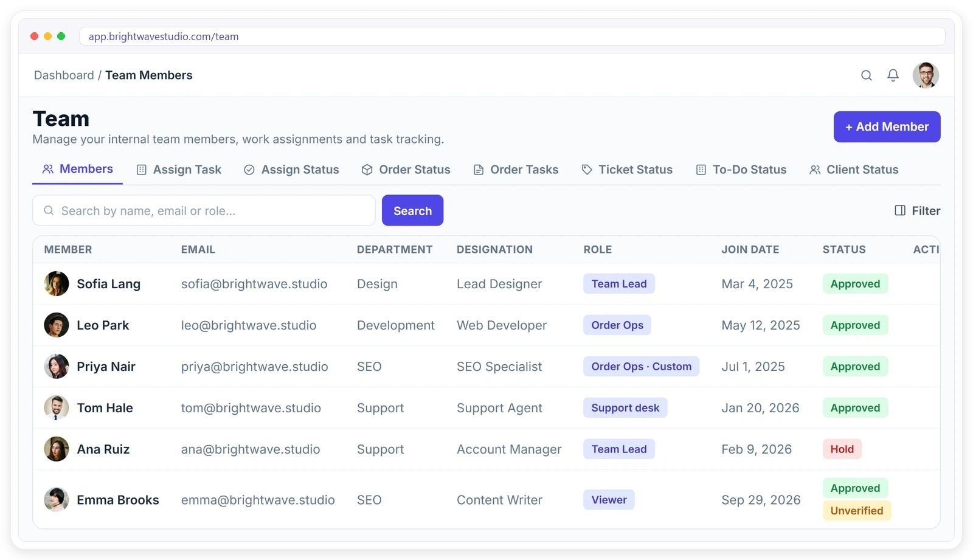The image size is (973, 560).
Task: Click Sofia Lang's Approved status badge
Action: point(856,284)
